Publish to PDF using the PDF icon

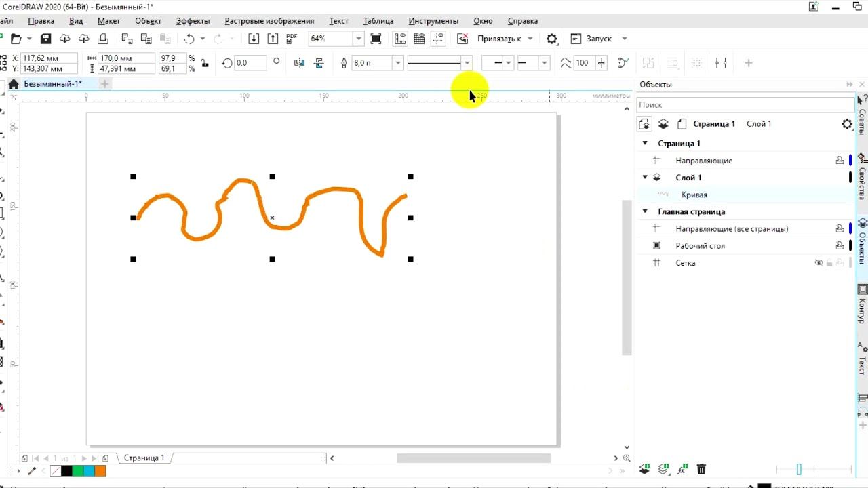292,39
